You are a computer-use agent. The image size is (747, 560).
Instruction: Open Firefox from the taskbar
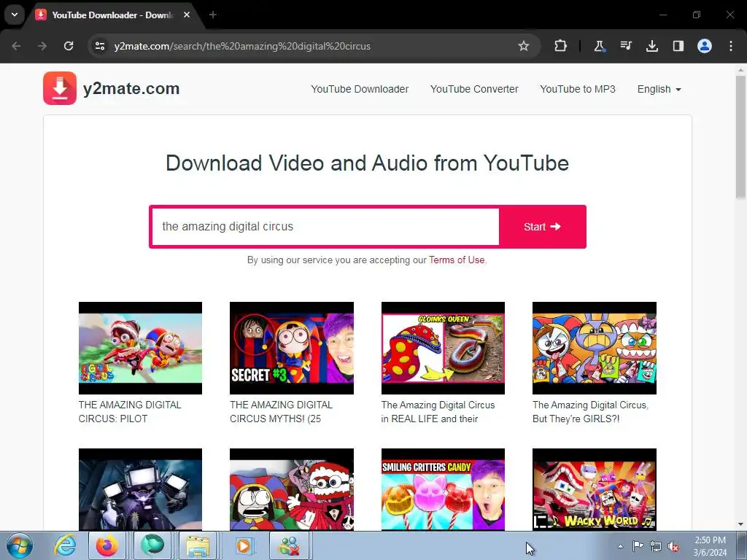point(107,545)
